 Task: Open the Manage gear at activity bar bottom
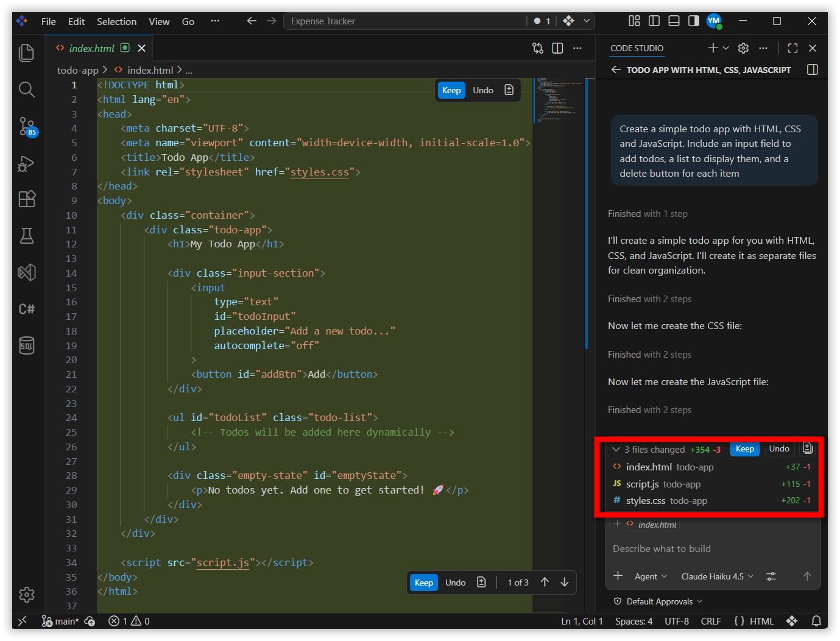tap(27, 595)
